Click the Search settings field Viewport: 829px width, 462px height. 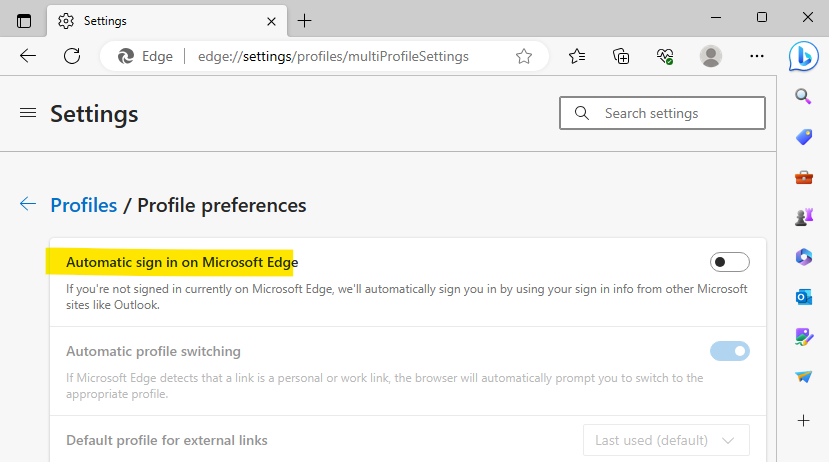pyautogui.click(x=662, y=113)
